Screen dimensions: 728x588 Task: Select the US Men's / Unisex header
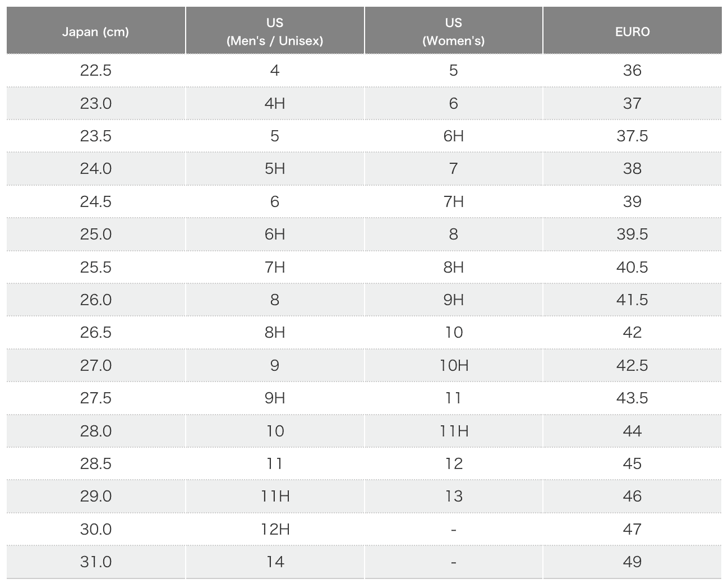[x=275, y=31]
